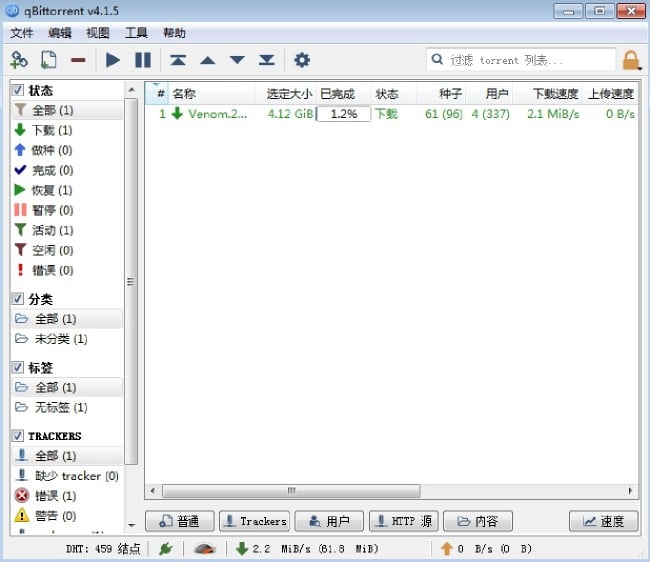Toggle the 标签 section checkbox
Screen dimensions: 650x562
tap(18, 367)
